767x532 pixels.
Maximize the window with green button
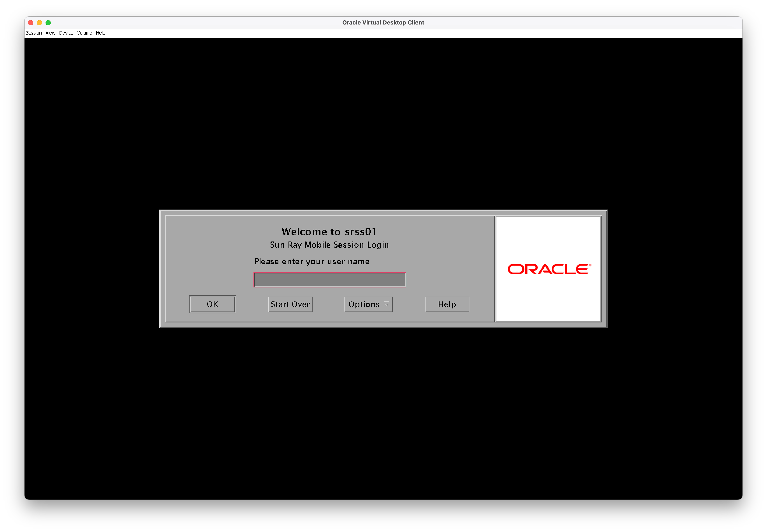tap(48, 23)
